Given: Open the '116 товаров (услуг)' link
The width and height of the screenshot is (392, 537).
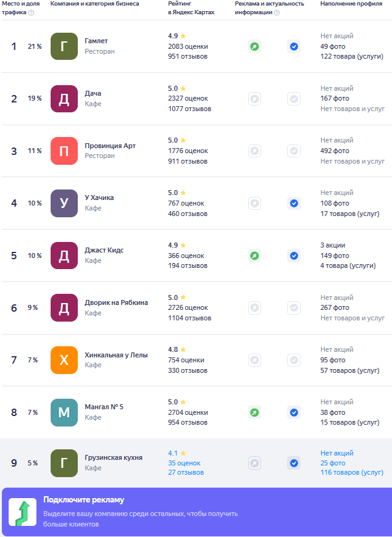Looking at the screenshot, I should (352, 473).
